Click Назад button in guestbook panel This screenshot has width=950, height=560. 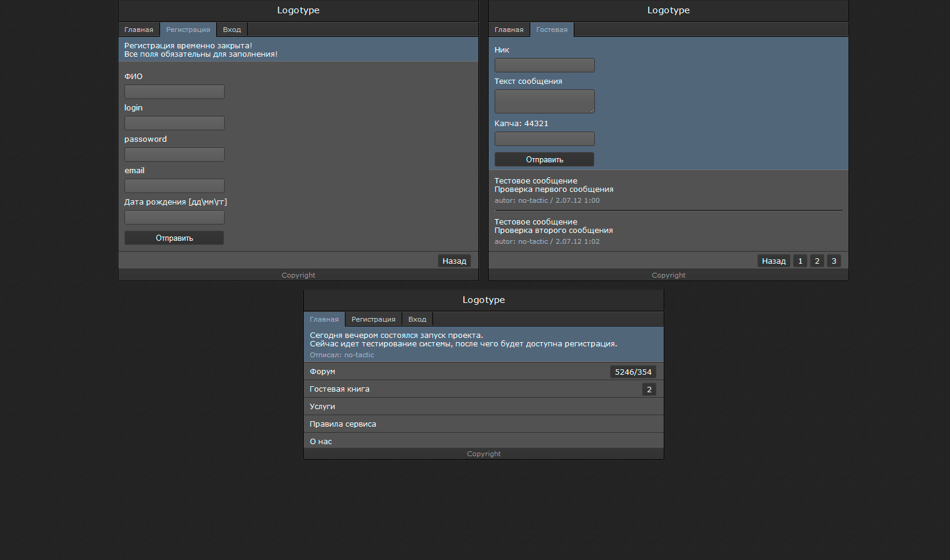(773, 261)
